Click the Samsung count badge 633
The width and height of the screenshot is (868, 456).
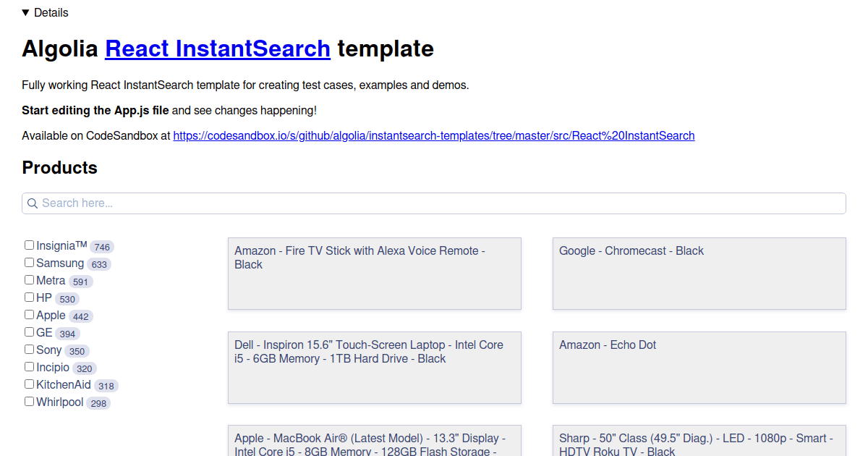pyautogui.click(x=99, y=264)
